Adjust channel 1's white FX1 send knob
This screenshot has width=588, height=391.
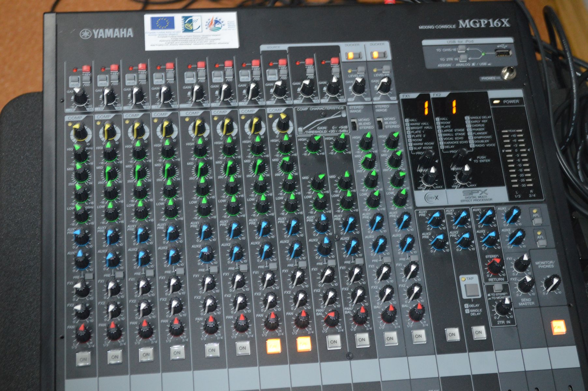[81, 290]
